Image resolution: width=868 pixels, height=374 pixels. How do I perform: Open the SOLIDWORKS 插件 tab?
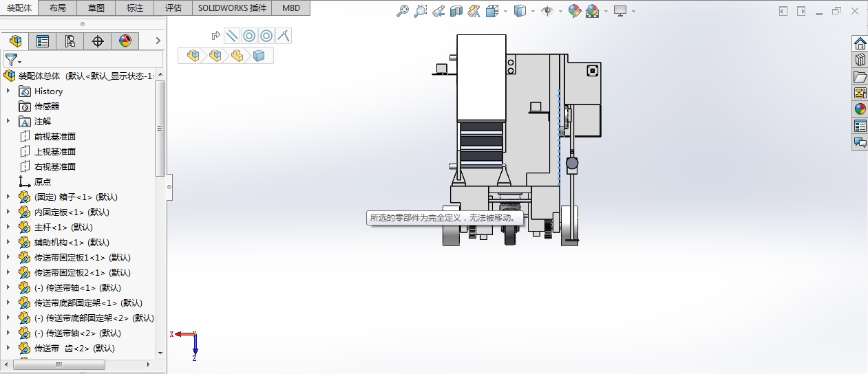[232, 8]
